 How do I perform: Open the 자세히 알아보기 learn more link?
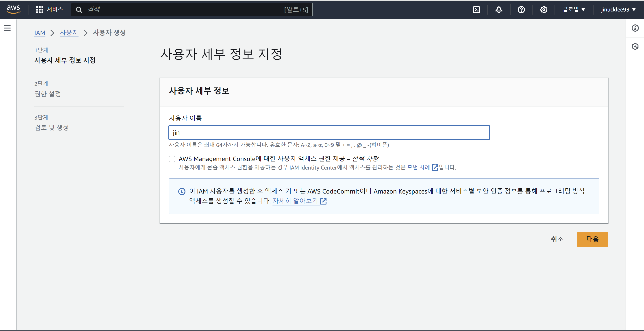coord(300,201)
